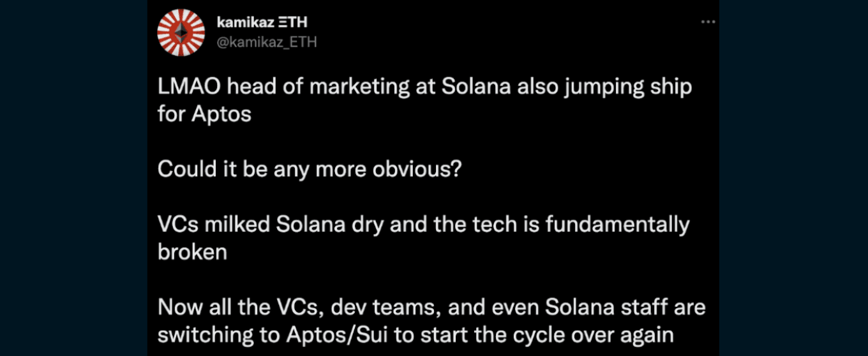Click "Could it be any more obvious?" line
The width and height of the screenshot is (868, 356).
click(309, 170)
